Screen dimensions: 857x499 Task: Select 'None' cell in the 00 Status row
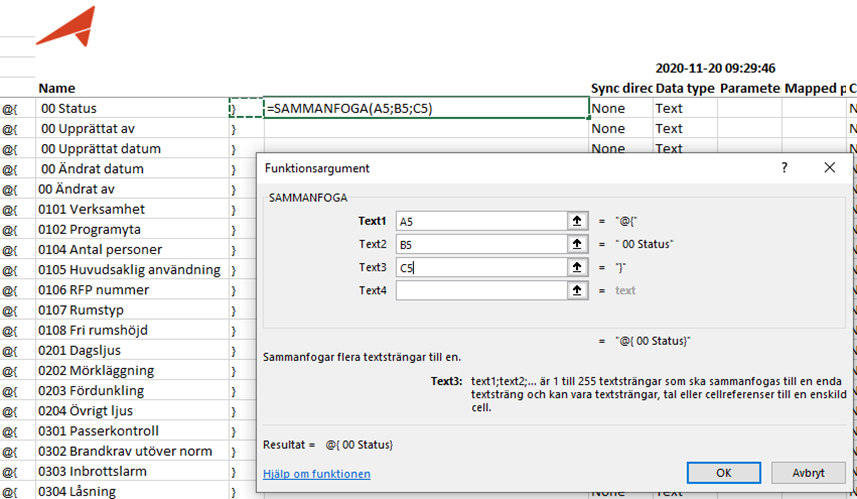[x=621, y=108]
